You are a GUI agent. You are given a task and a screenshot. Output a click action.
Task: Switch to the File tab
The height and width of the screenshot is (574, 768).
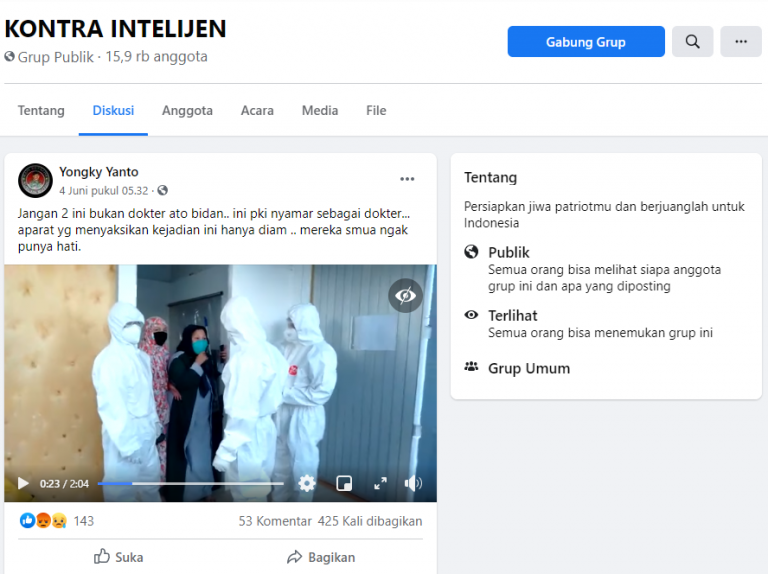coord(376,111)
